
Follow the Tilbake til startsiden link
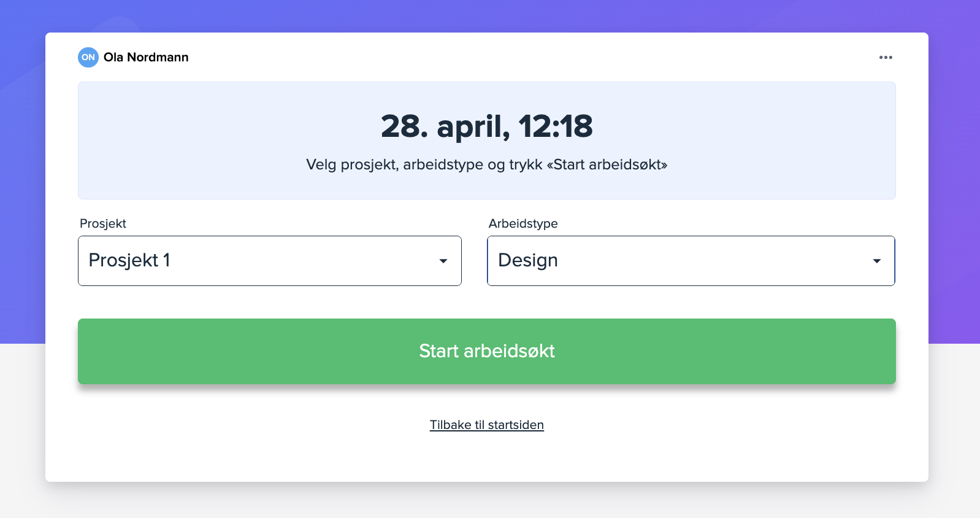click(x=487, y=425)
